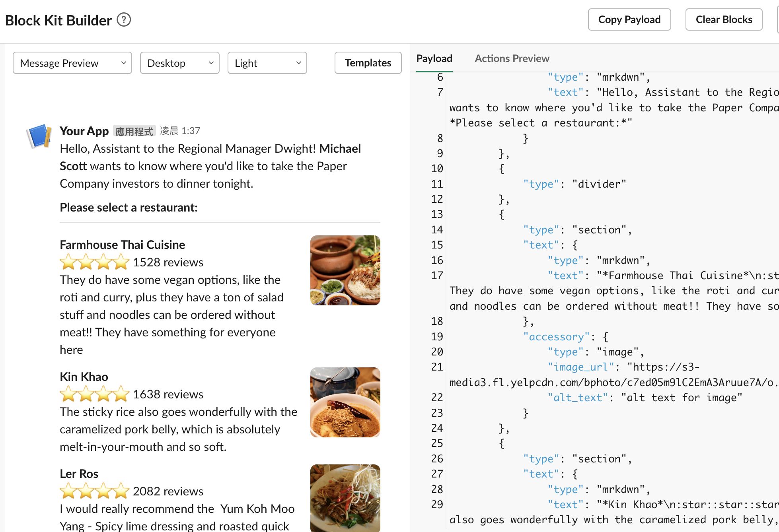Open Farmhouse Thai Cuisine food photo
This screenshot has width=779, height=532.
tap(345, 270)
